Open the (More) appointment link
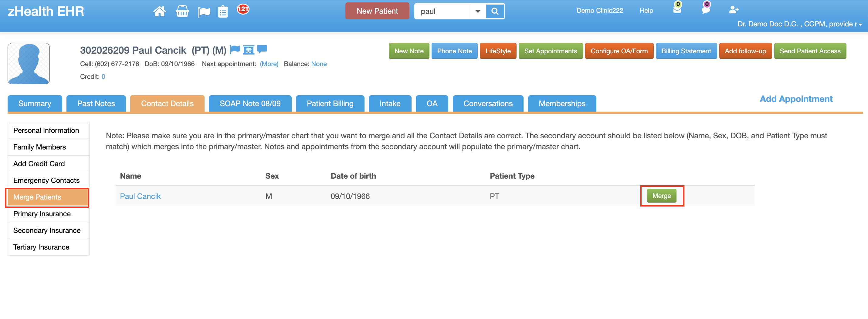This screenshot has width=868, height=319. (x=269, y=64)
